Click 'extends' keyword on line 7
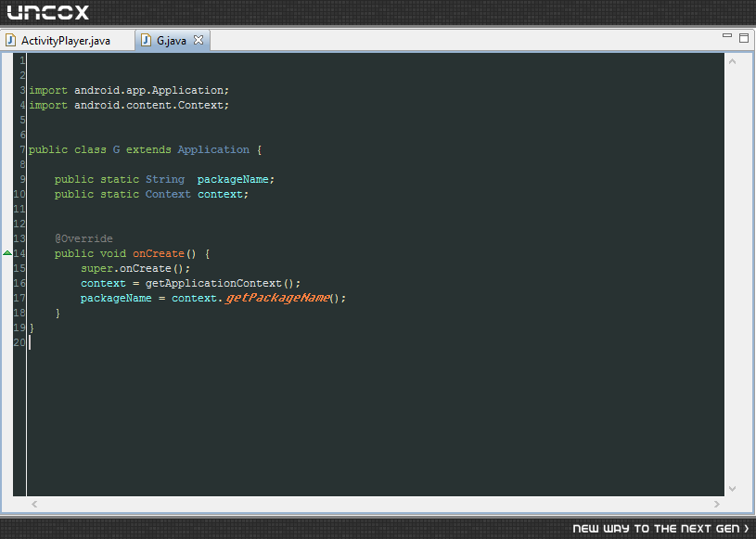Screen dimensions: 756x539 pyautogui.click(x=148, y=150)
